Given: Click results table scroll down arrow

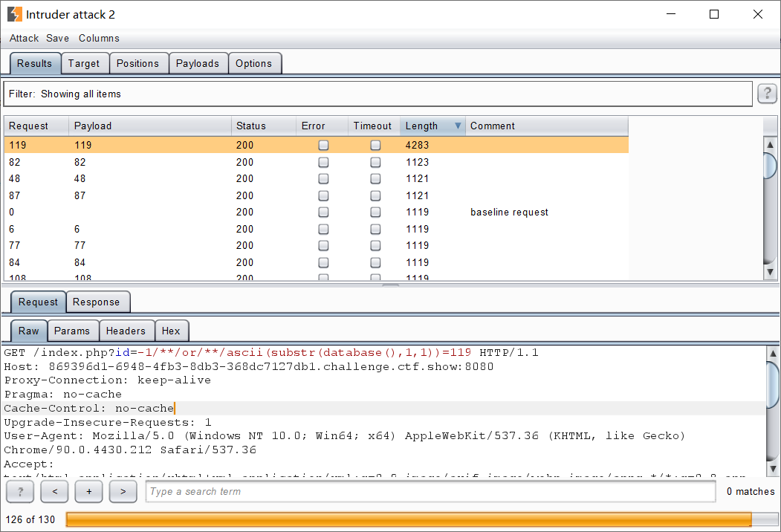Looking at the screenshot, I should [770, 272].
